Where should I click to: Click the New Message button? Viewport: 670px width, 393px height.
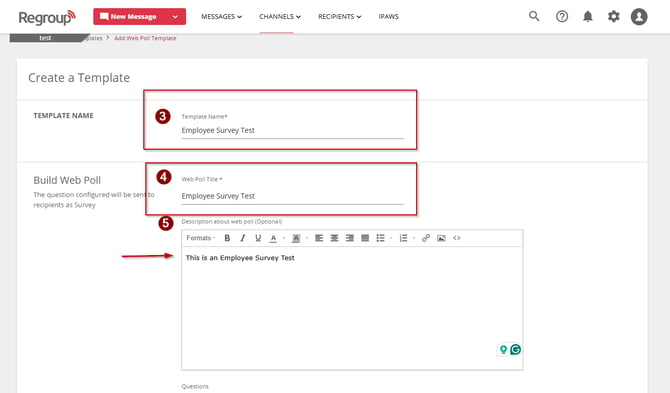[130, 17]
